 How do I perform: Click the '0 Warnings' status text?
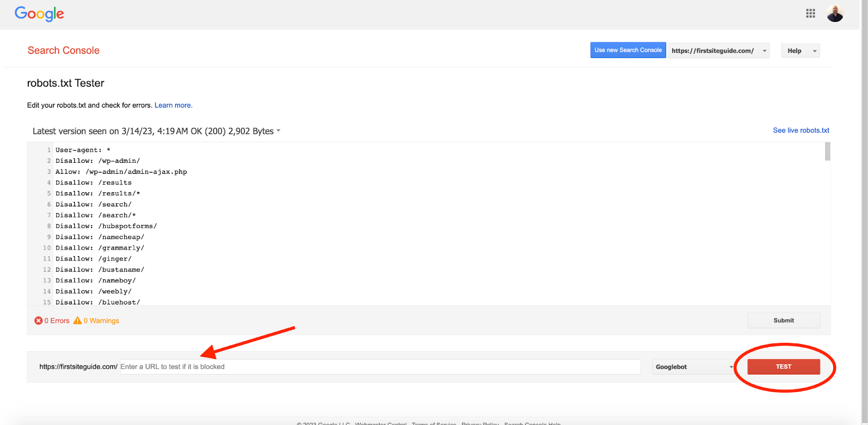[x=101, y=321]
